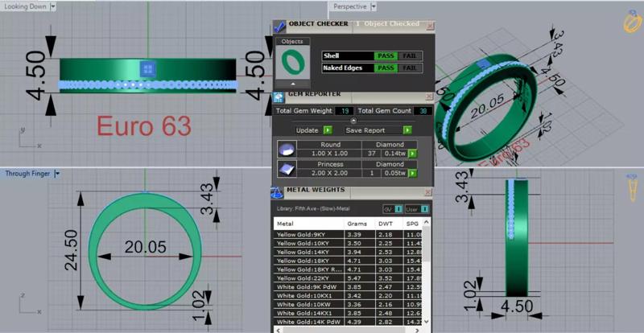Collapse the Objects thumbnail arrow
The width and height of the screenshot is (644, 333).
coord(292,84)
